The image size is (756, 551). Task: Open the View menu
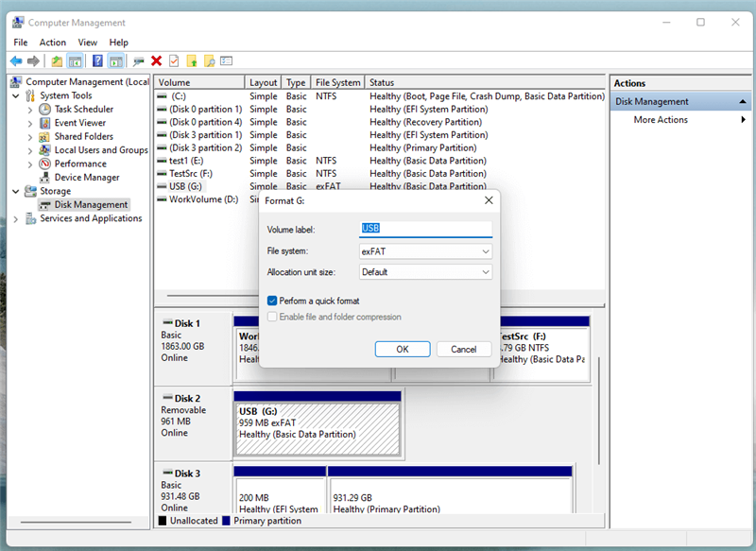(x=87, y=42)
